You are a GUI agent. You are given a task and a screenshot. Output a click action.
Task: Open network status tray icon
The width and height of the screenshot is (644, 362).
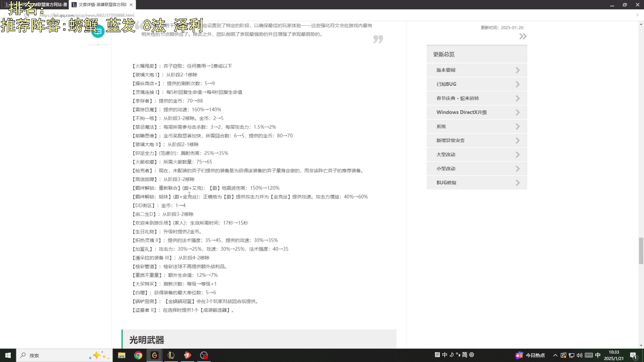572,355
